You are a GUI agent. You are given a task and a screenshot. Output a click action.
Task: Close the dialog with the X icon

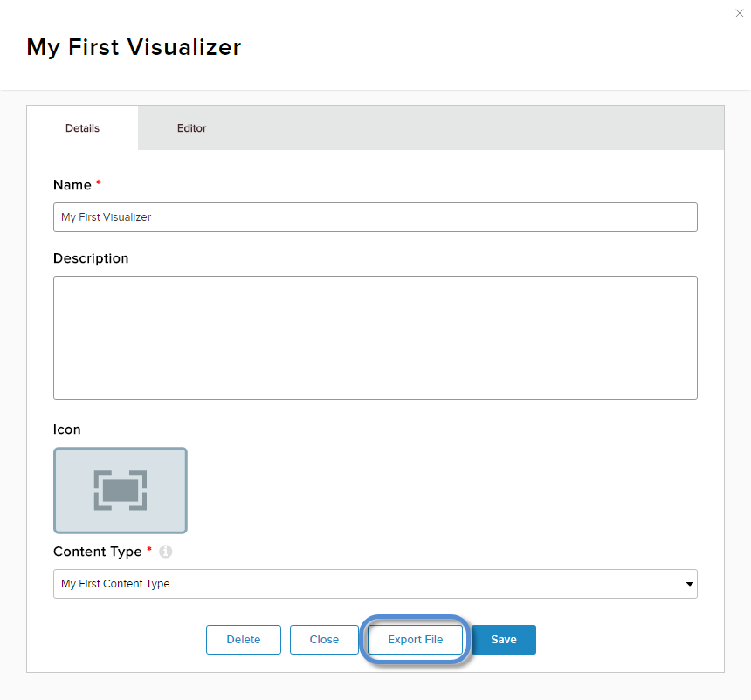pos(739,13)
